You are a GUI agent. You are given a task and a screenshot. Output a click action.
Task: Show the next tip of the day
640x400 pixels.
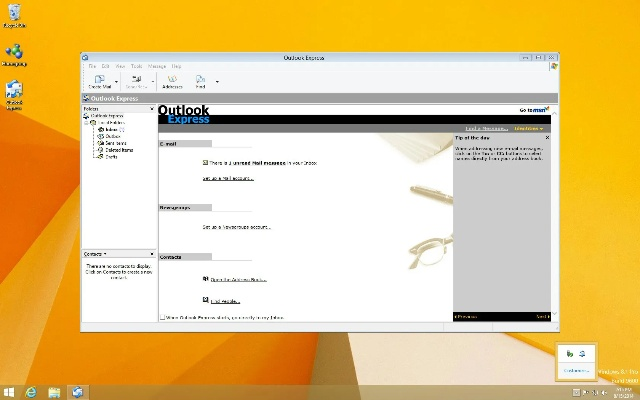[x=543, y=316]
